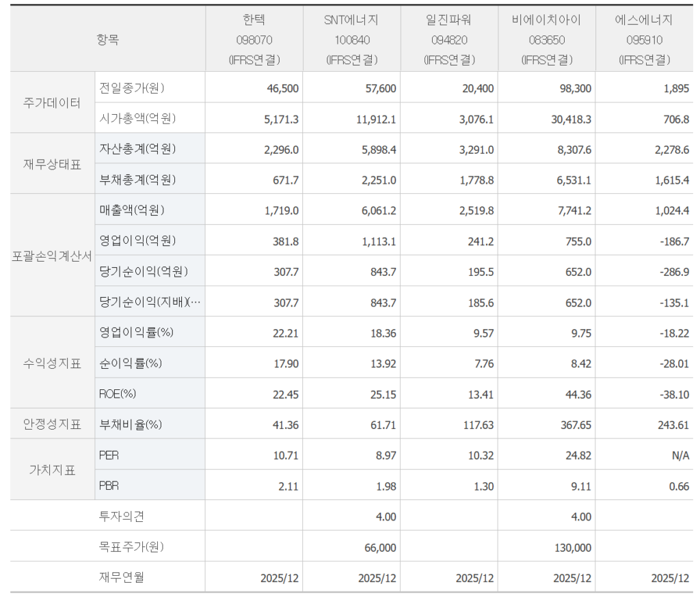The height and width of the screenshot is (597, 700).
Task: Select operating profit value 381.8
Action: pos(286,241)
